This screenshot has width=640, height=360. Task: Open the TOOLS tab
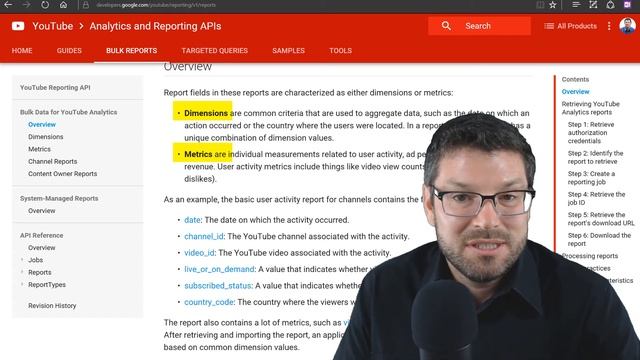click(x=341, y=51)
